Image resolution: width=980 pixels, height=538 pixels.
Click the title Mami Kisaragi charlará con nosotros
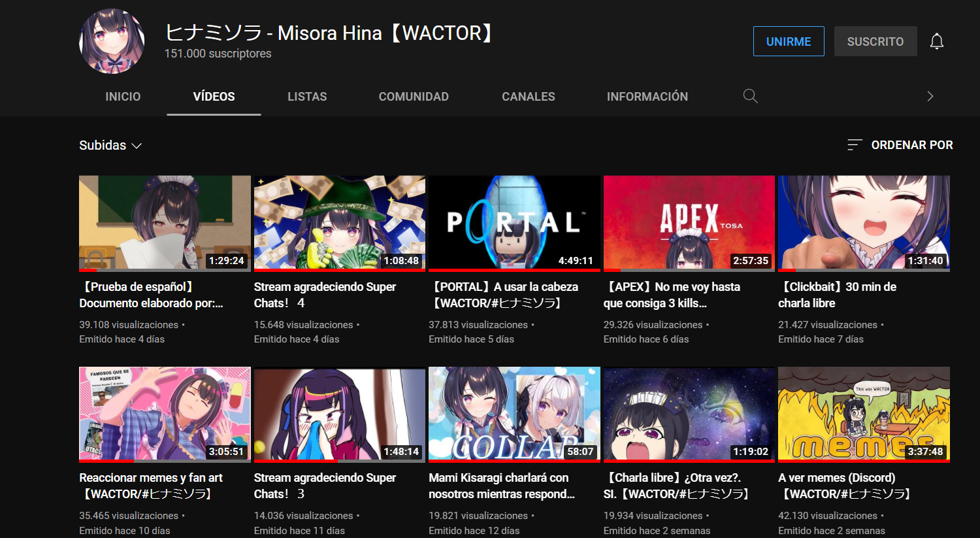[502, 486]
